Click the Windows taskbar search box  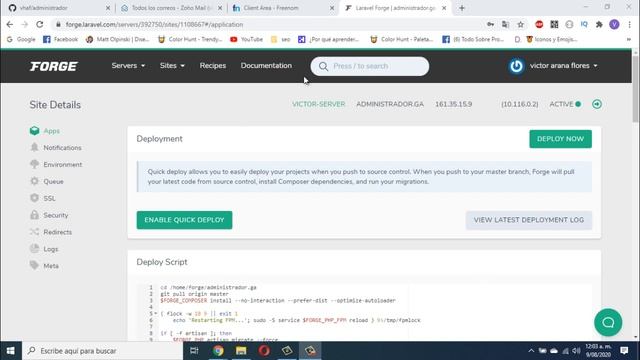(102, 351)
